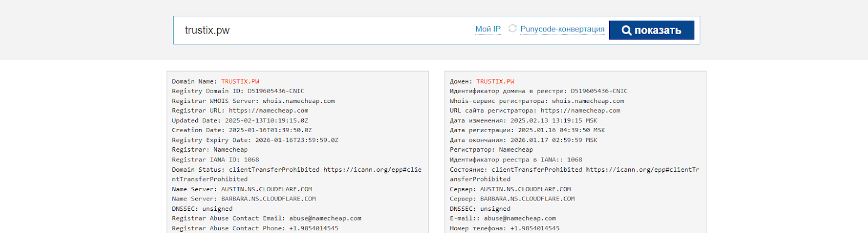Click AUSTIN.NS.CLOUDFLARE.COM on Name Server line
868x233 pixels.
click(x=266, y=189)
